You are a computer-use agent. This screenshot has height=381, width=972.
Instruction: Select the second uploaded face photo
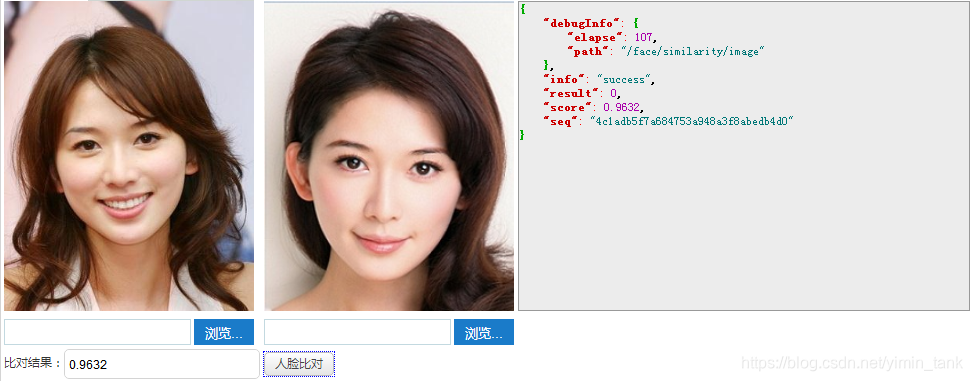tap(389, 156)
